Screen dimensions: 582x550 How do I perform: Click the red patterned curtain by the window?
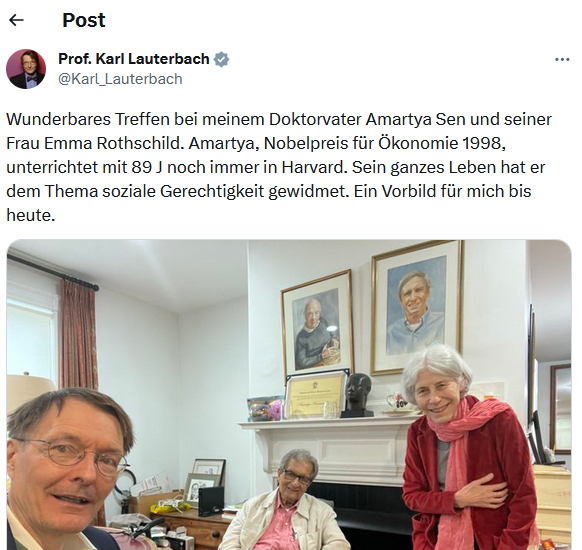point(79,336)
